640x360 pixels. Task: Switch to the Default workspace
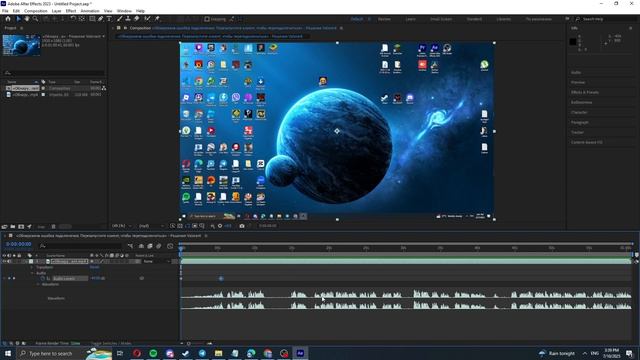click(357, 19)
